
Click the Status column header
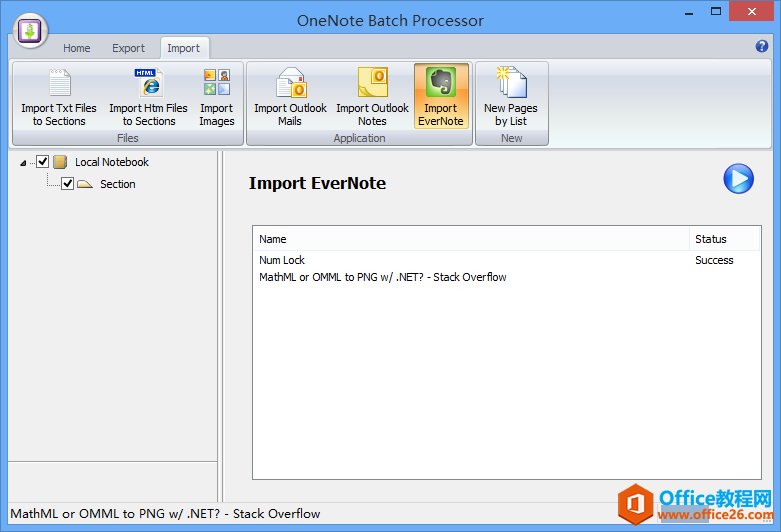[x=724, y=239]
